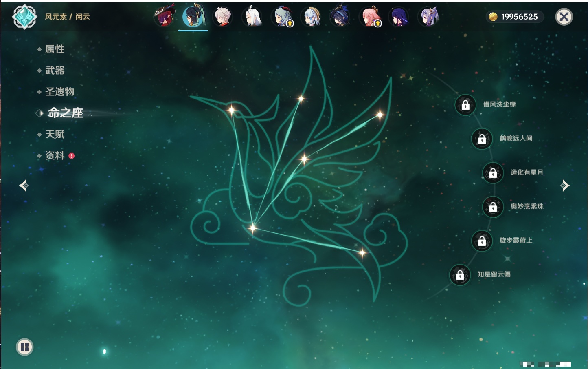Viewport: 588px width, 369px height.
Task: Switch to the Shenhe avatar with long white hair
Action: [252, 17]
